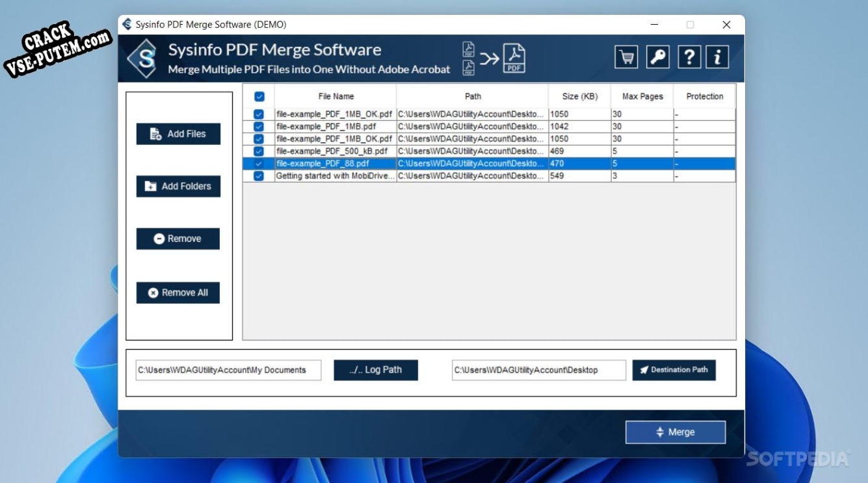Click the Add Files button
This screenshot has width=868, height=483.
pyautogui.click(x=178, y=134)
